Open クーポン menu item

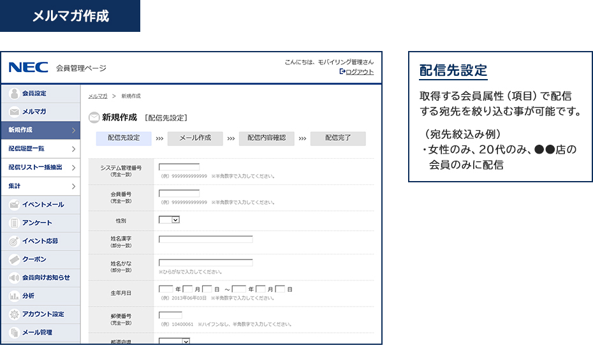(x=40, y=259)
